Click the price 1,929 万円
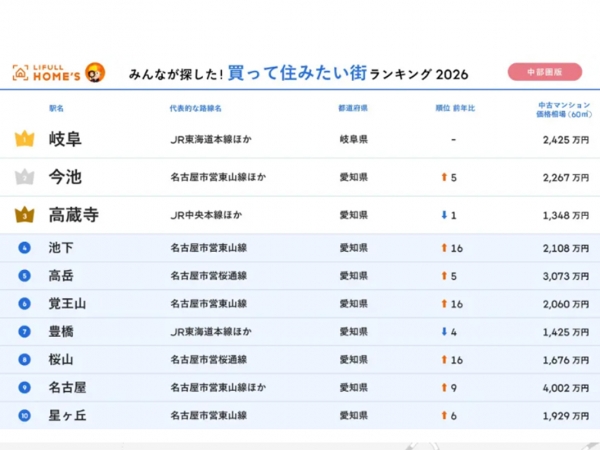The width and height of the screenshot is (600, 450). pyautogui.click(x=566, y=416)
